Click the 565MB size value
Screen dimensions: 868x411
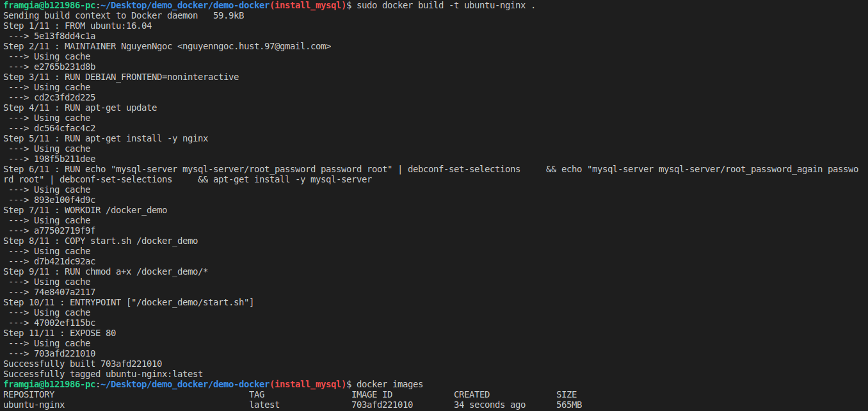click(569, 405)
